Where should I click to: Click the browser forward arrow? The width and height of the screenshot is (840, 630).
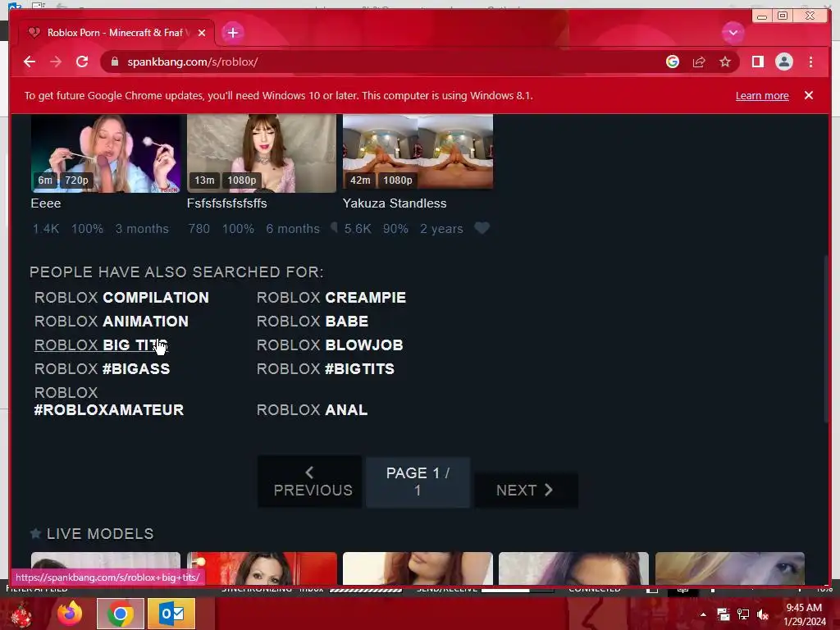tap(56, 62)
